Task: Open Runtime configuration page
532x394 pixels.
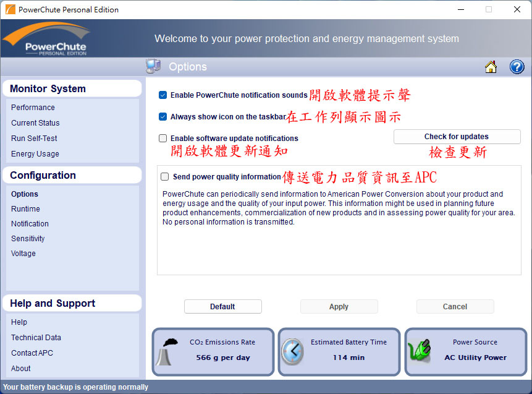Action: click(25, 209)
